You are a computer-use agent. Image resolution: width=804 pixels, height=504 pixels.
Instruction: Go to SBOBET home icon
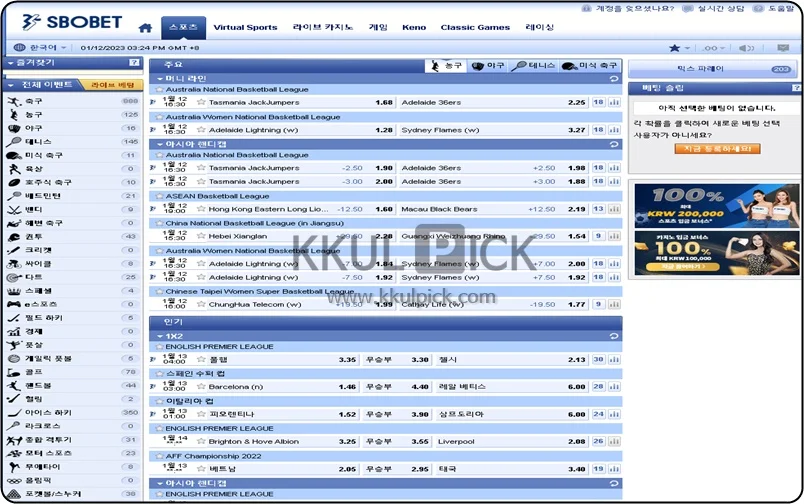[145, 28]
